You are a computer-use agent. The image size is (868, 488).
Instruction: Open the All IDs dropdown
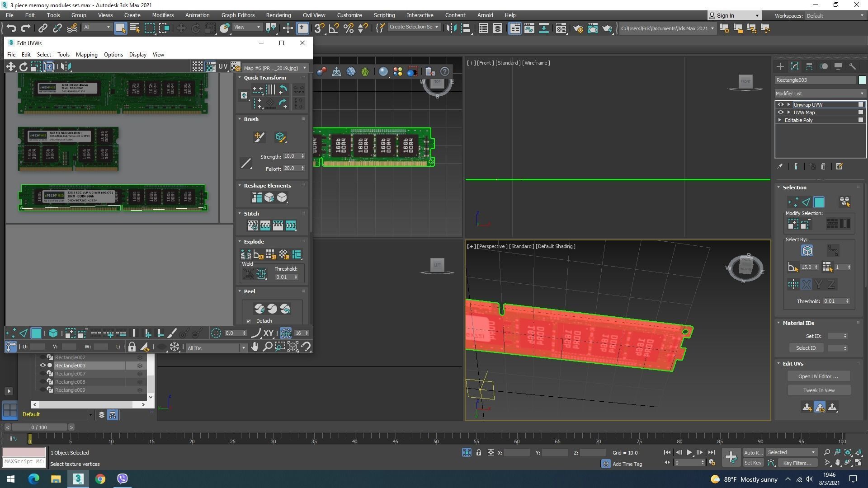(x=217, y=348)
